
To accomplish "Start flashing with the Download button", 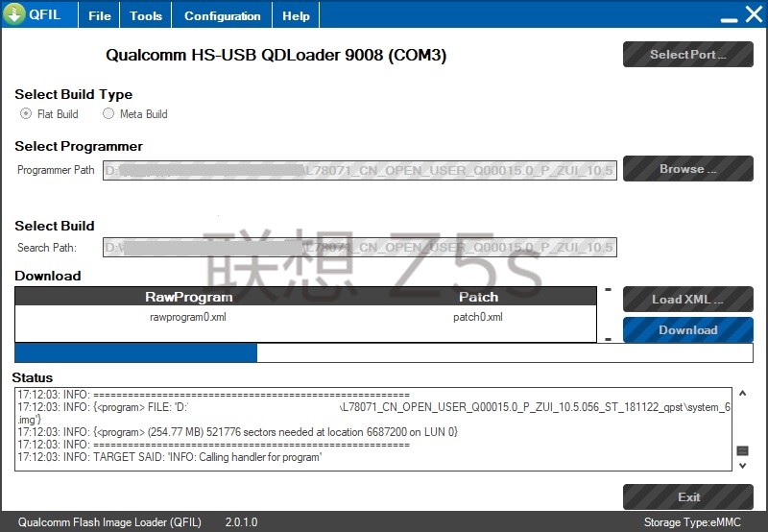I will point(687,330).
